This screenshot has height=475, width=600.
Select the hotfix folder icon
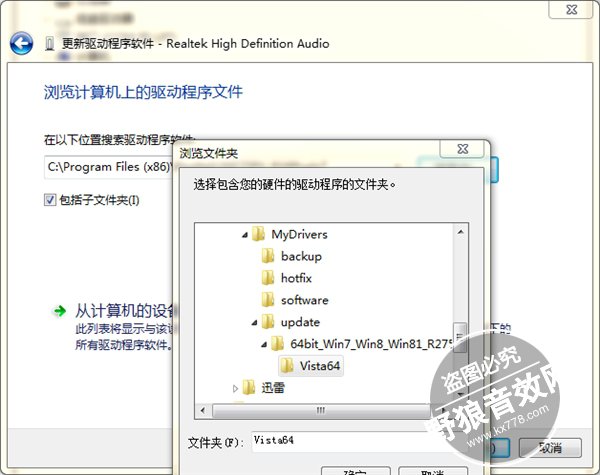268,278
